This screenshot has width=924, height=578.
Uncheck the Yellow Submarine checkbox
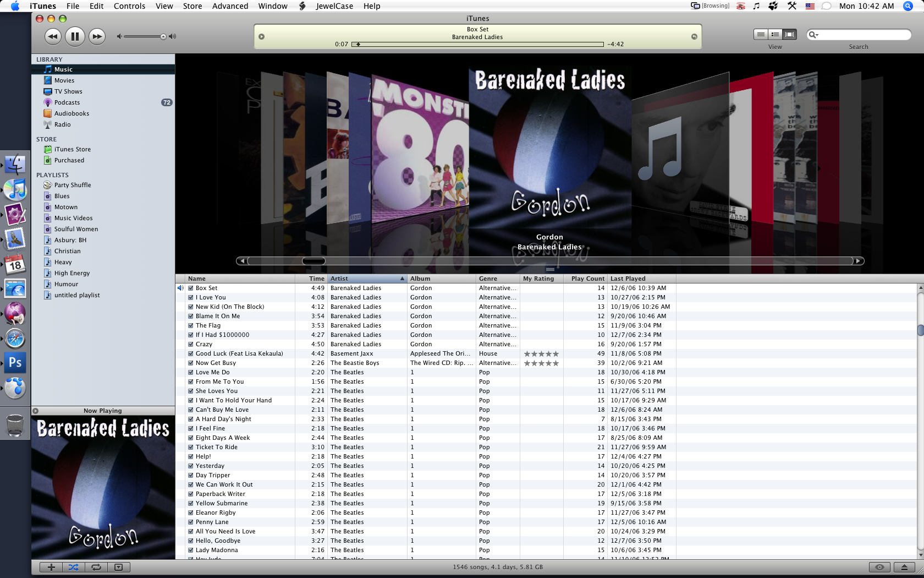(x=191, y=503)
